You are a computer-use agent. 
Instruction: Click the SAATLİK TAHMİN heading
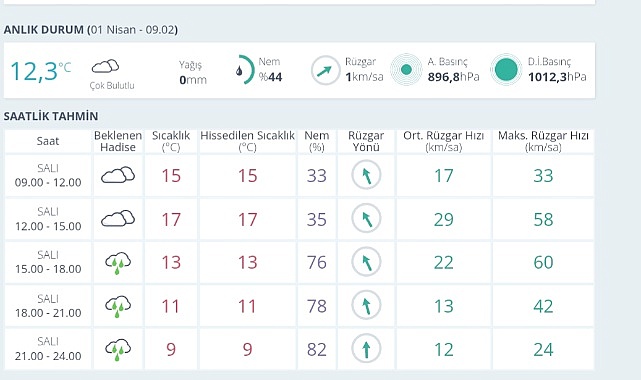click(x=51, y=116)
